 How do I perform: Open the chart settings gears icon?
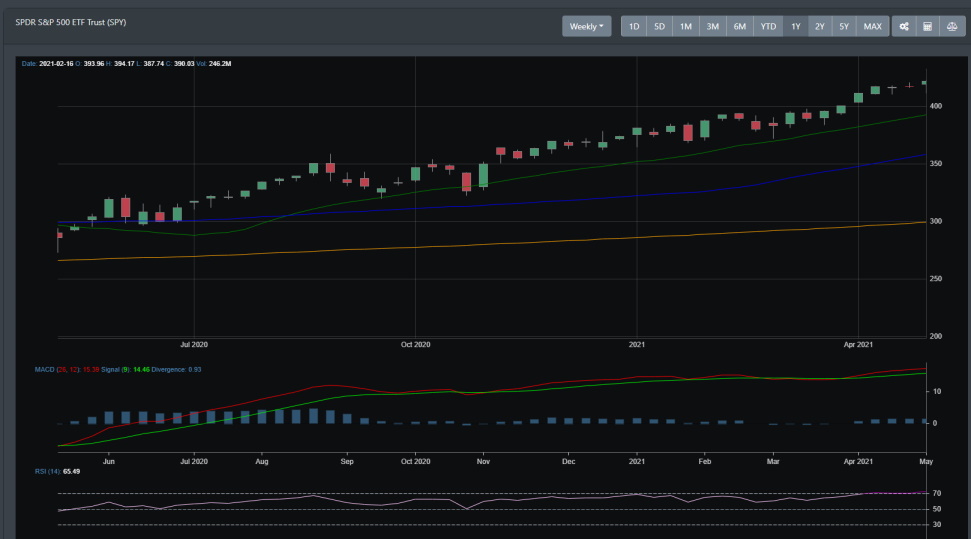click(x=904, y=27)
